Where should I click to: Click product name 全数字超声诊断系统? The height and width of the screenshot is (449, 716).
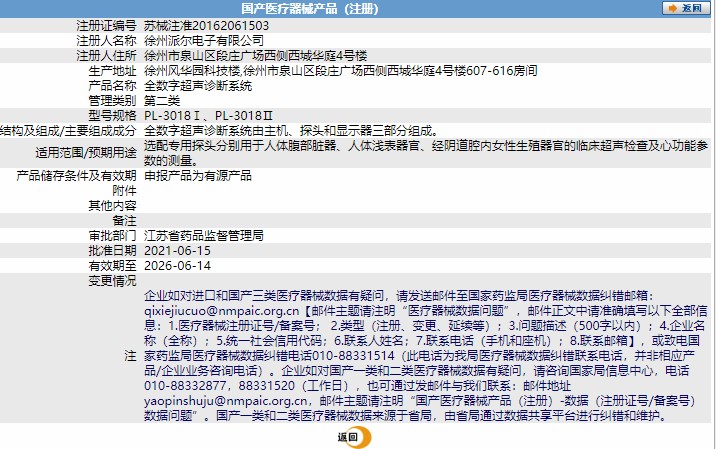[198, 86]
